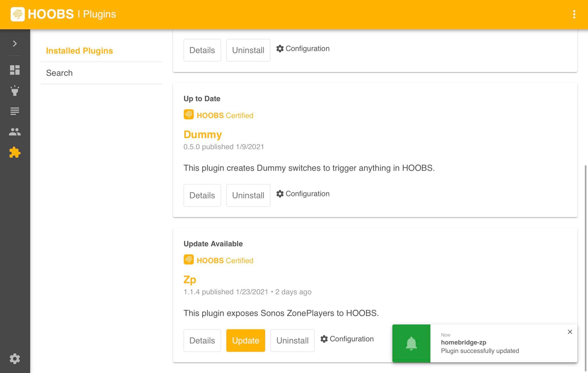Image resolution: width=588 pixels, height=373 pixels.
Task: Select the Installed Plugins tab
Action: (x=79, y=51)
